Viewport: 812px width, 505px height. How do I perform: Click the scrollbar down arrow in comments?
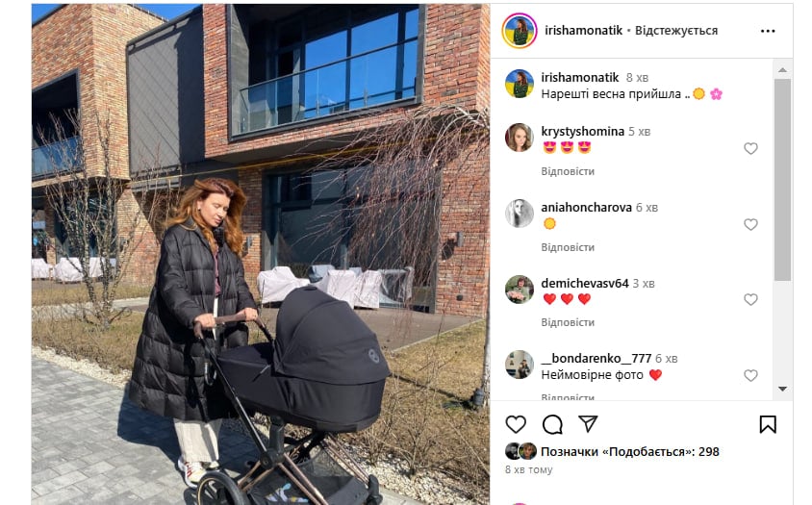point(782,389)
